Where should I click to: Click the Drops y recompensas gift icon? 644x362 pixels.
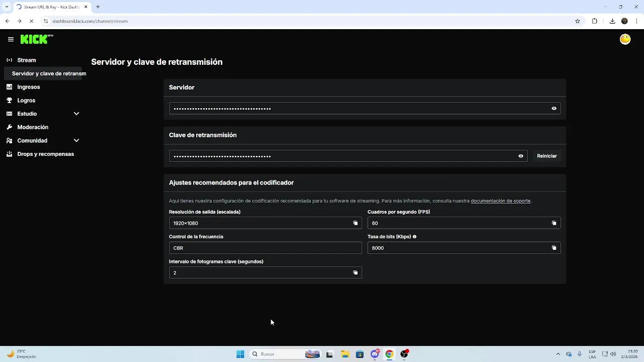tap(9, 154)
